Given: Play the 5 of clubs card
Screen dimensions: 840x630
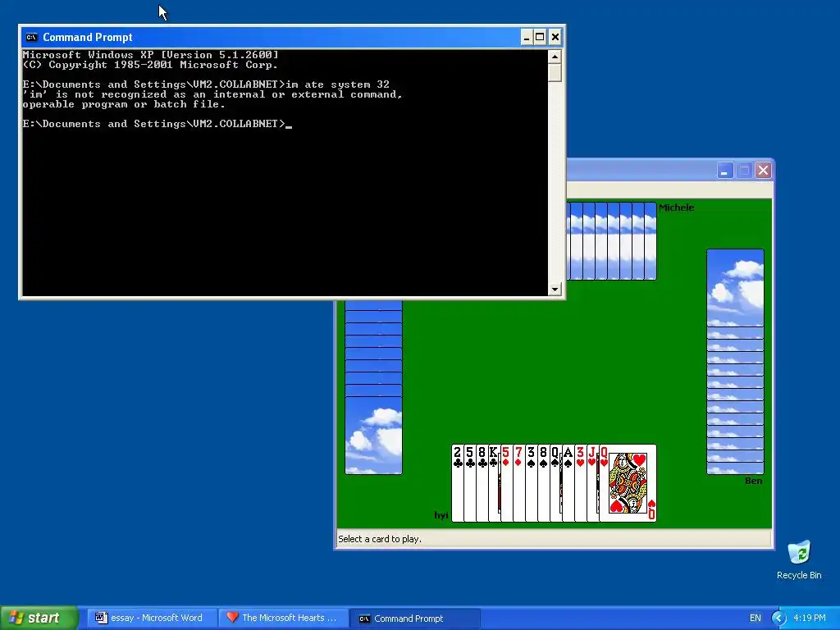Looking at the screenshot, I should point(469,482).
